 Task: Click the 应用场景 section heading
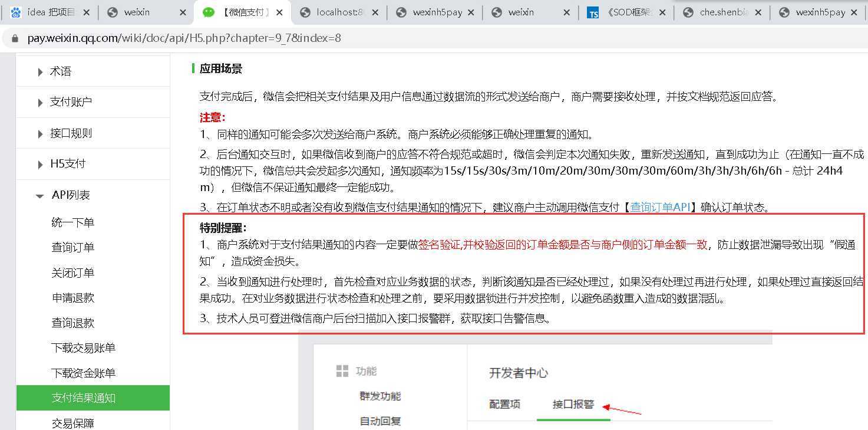point(221,68)
